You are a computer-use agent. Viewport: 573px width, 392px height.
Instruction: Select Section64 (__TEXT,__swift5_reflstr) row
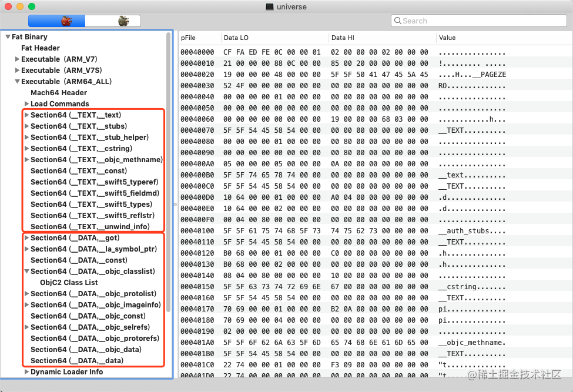(x=92, y=216)
